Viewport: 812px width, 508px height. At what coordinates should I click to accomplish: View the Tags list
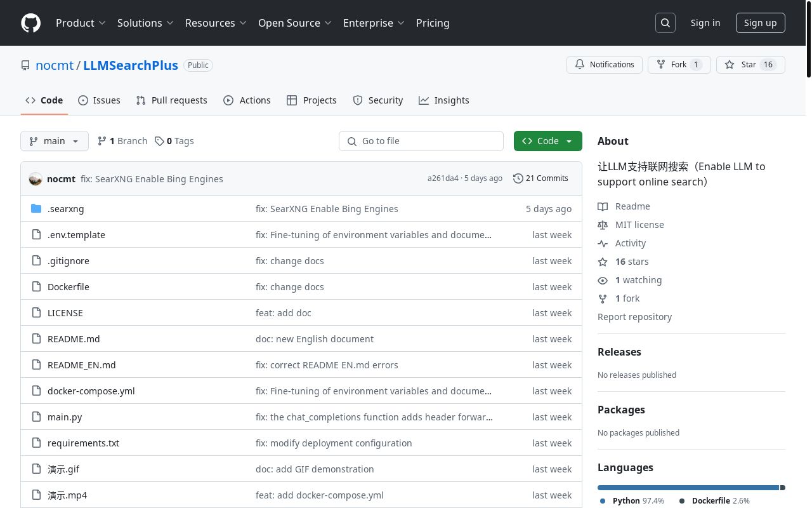coord(175,141)
